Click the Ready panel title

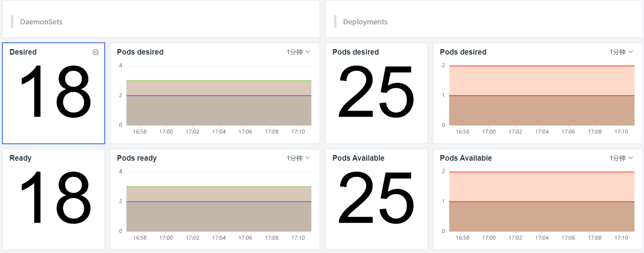(20, 158)
